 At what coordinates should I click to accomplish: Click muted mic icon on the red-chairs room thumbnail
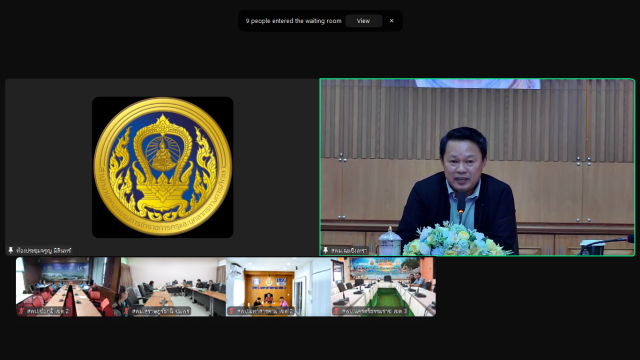coord(22,311)
